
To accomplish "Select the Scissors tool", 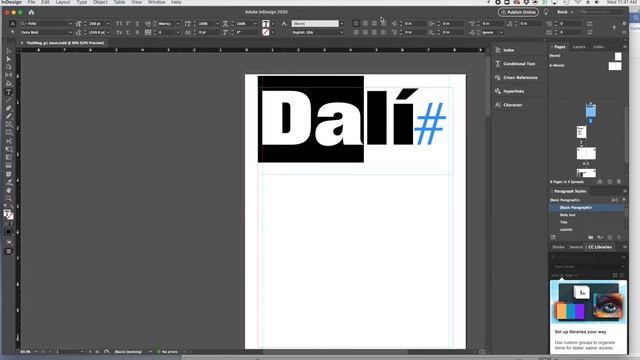I will 9,141.
